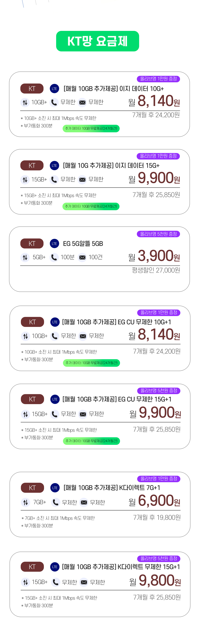200x644 pixels.
Task: Select the K다이렉트 7G+1 plan title
Action: (x=112, y=488)
